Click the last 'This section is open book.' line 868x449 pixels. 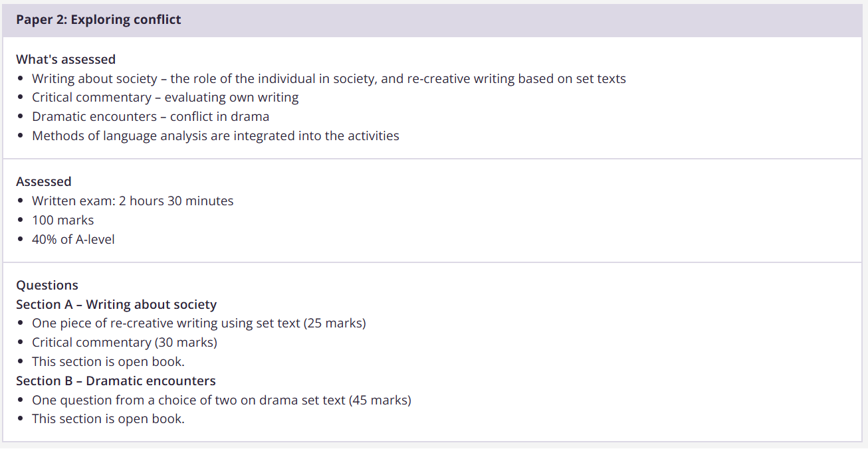(108, 419)
